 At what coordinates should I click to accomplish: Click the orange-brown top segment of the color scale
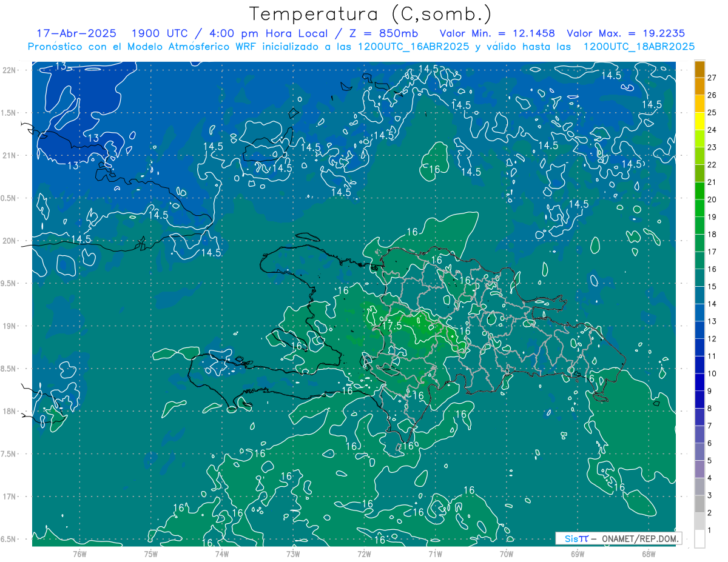699,69
